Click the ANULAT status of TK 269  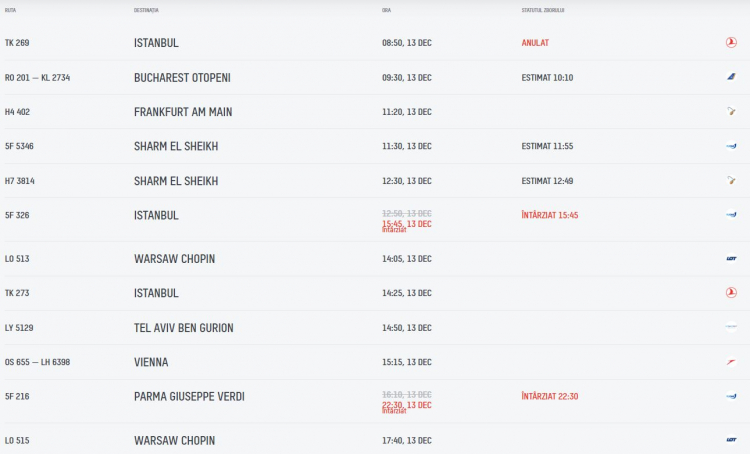(535, 43)
